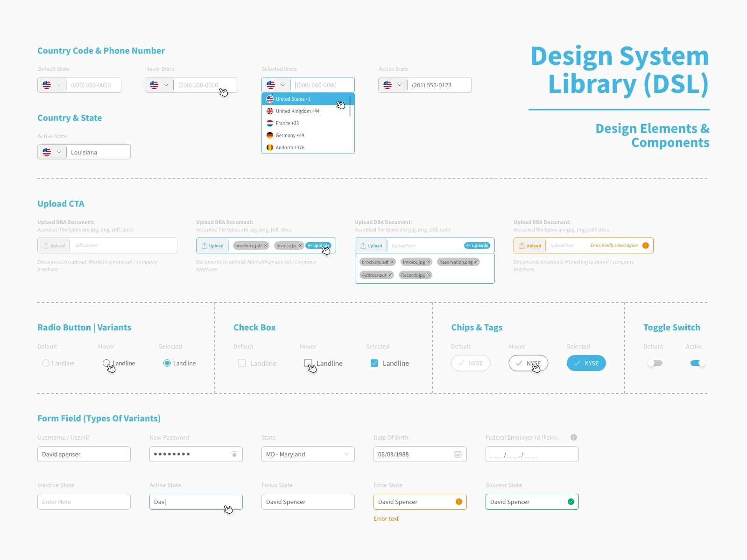This screenshot has height=560, width=747.
Task: Enable the Active toggle switch
Action: point(697,363)
